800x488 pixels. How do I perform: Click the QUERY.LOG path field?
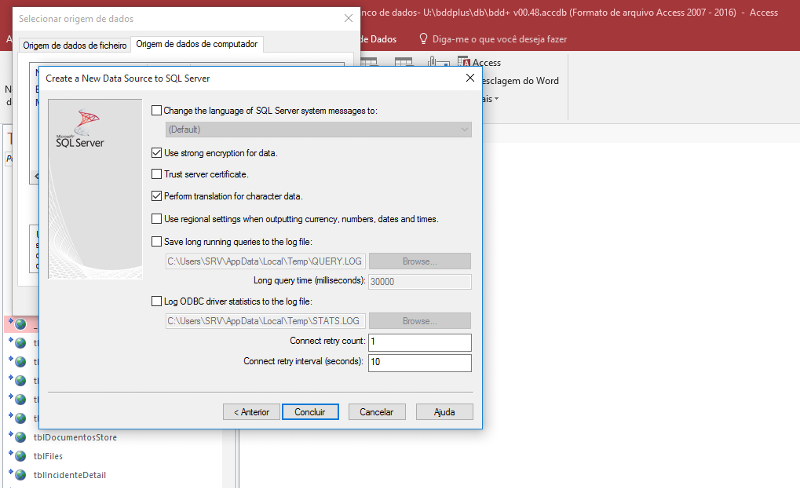point(265,261)
